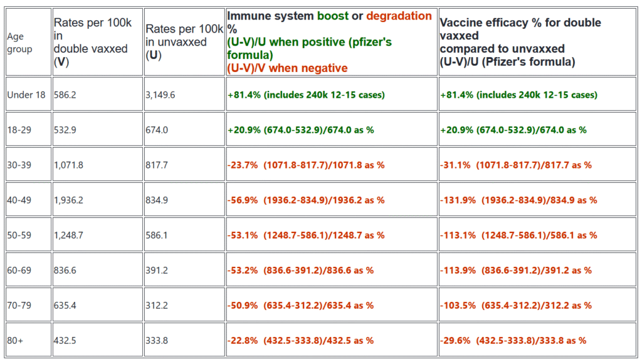Screen dimensions: 642x364
Task: Select the -131.9% vaccine efficacy cell
Action: click(x=537, y=200)
